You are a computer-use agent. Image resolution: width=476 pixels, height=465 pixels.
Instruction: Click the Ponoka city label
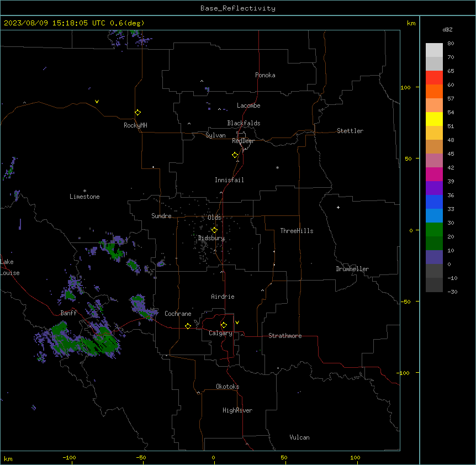[x=265, y=75]
